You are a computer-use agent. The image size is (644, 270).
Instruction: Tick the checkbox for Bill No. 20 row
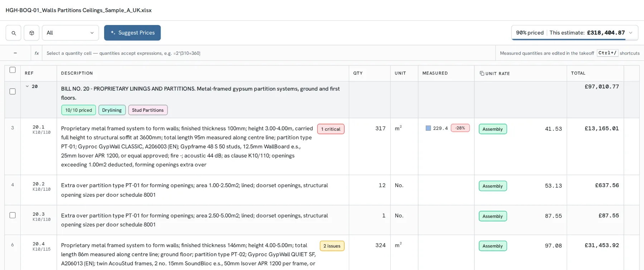13,91
